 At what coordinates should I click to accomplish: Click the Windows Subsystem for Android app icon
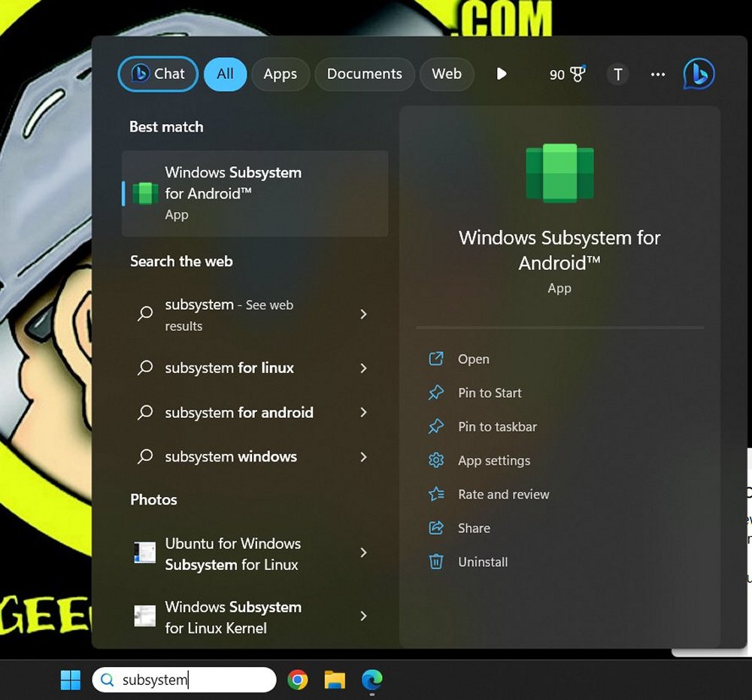[x=144, y=193]
